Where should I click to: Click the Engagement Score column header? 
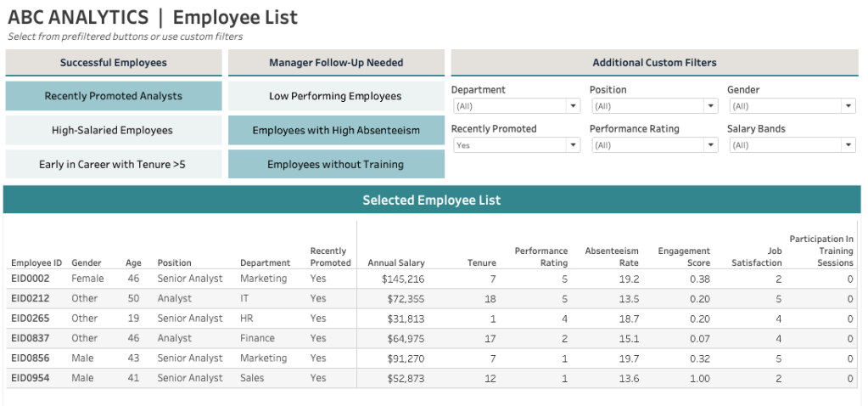click(x=684, y=257)
